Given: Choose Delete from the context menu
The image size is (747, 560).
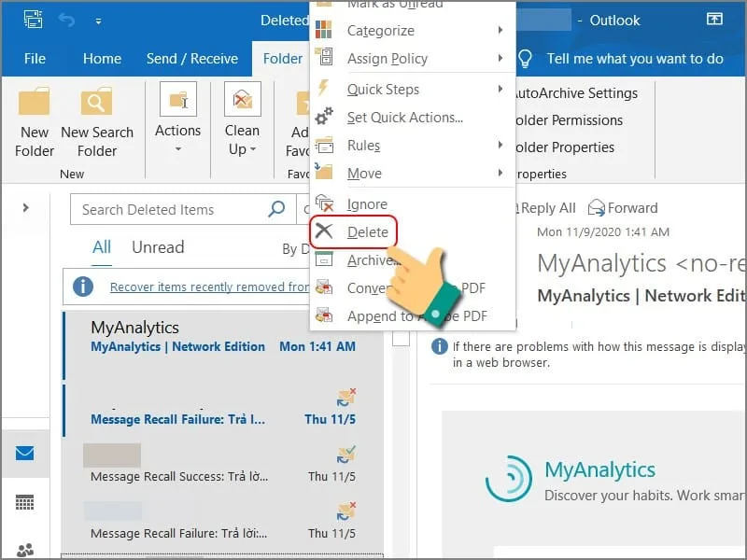Looking at the screenshot, I should pyautogui.click(x=367, y=232).
